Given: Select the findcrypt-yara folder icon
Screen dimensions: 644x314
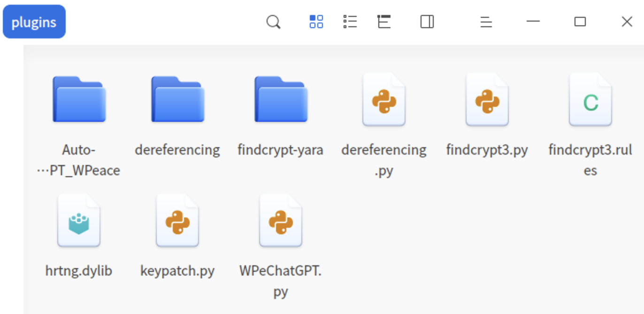Looking at the screenshot, I should tap(281, 99).
